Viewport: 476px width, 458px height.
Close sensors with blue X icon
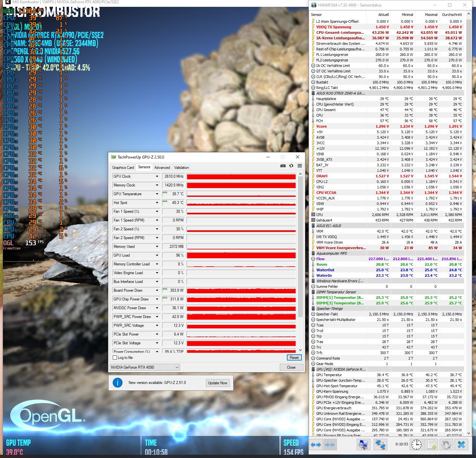pos(461,444)
